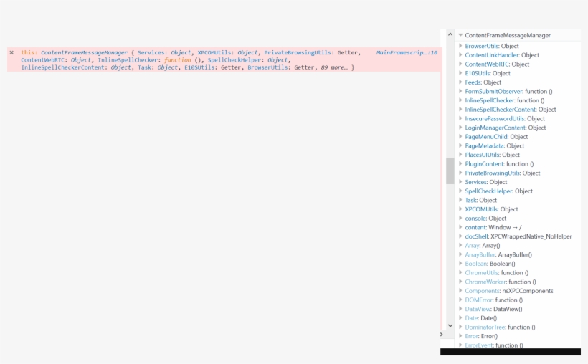Expand the Feeds object node
Screen dimensions: 588x364
click(460, 82)
